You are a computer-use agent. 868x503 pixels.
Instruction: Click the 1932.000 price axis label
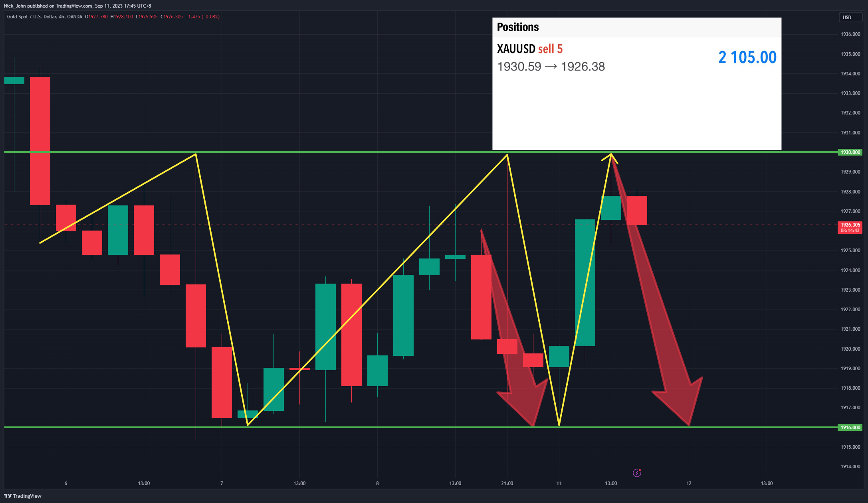[x=850, y=113]
